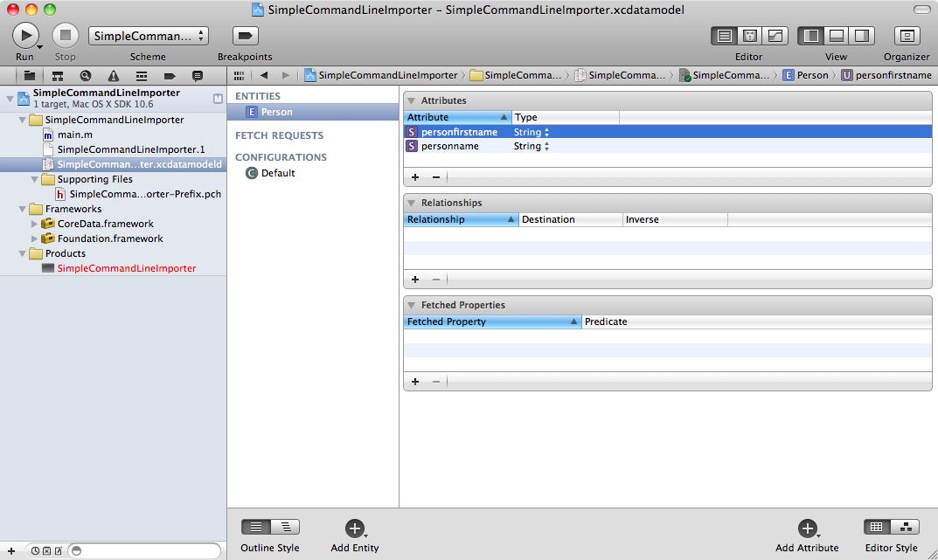Toggle the Navigator pane visibility
The width and height of the screenshot is (938, 560).
click(811, 36)
